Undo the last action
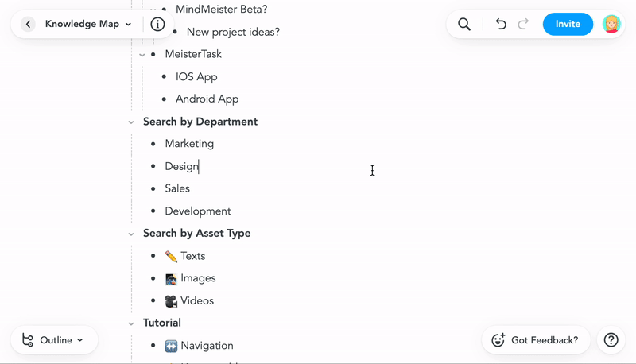This screenshot has height=364, width=636. tap(501, 25)
